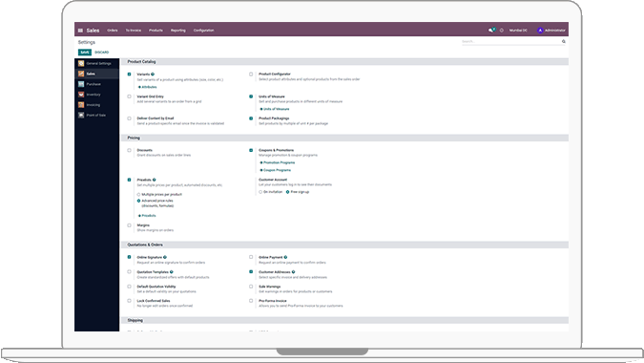Open the Configuration menu dropdown

pyautogui.click(x=204, y=31)
